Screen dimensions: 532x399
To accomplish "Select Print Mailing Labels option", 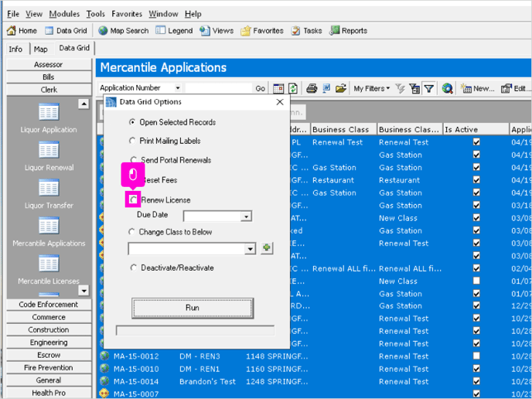I will [132, 141].
